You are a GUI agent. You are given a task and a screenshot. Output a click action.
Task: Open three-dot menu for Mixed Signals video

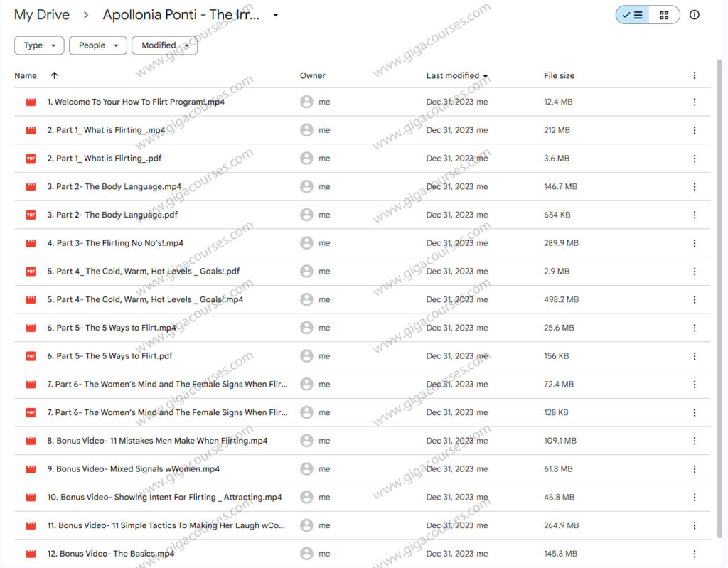pos(694,469)
